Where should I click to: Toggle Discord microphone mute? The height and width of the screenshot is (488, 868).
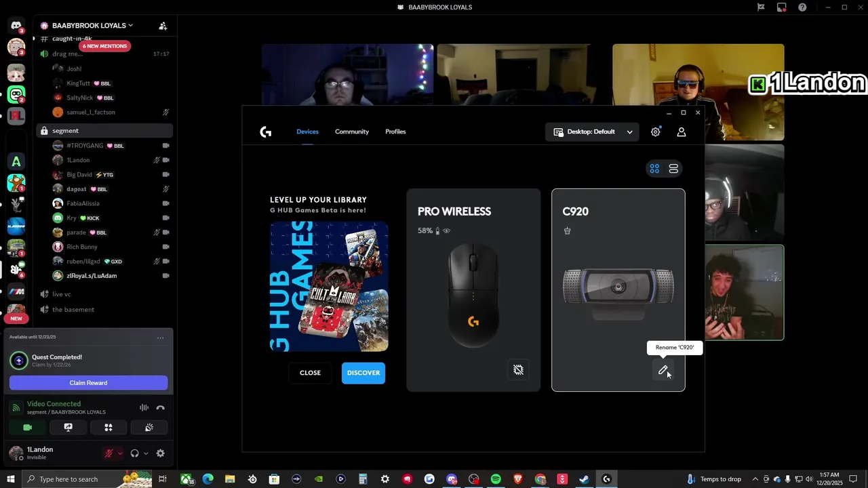[108, 453]
